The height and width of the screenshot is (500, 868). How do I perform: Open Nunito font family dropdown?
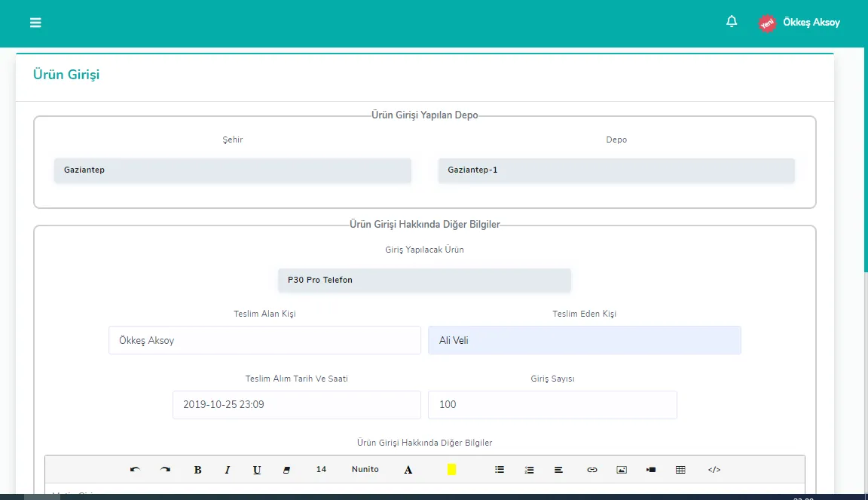click(x=365, y=470)
